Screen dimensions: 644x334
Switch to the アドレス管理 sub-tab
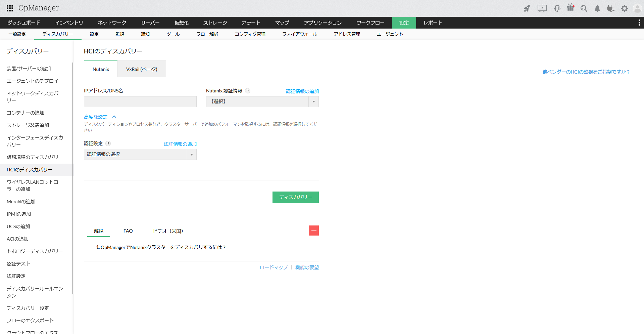click(347, 34)
